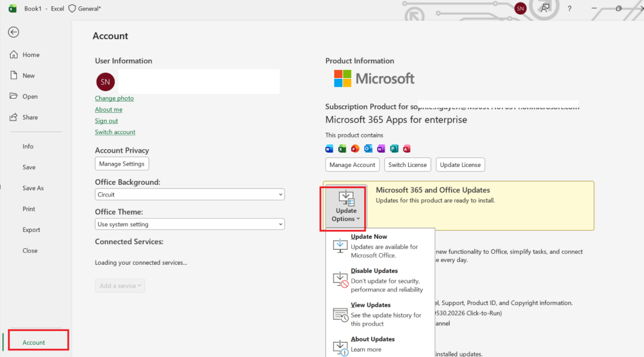
Task: Click the Switch License button
Action: [408, 165]
